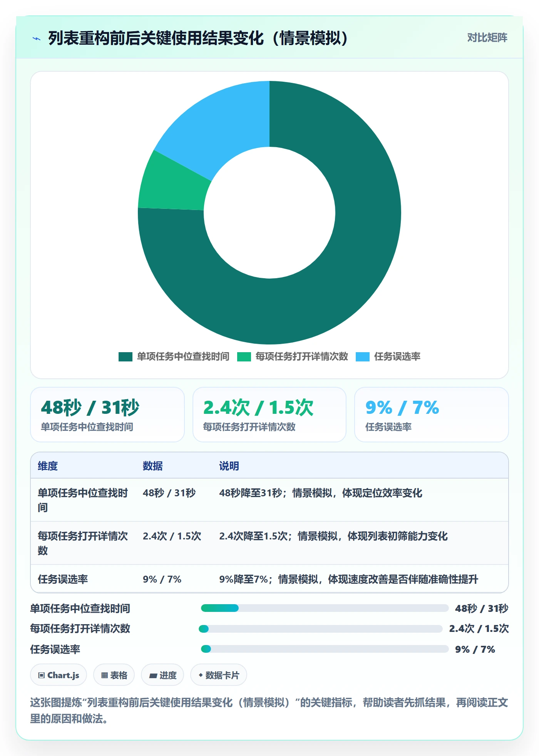Click the table data cell 2.4次 / 1.5次
The width and height of the screenshot is (539, 756).
(172, 536)
